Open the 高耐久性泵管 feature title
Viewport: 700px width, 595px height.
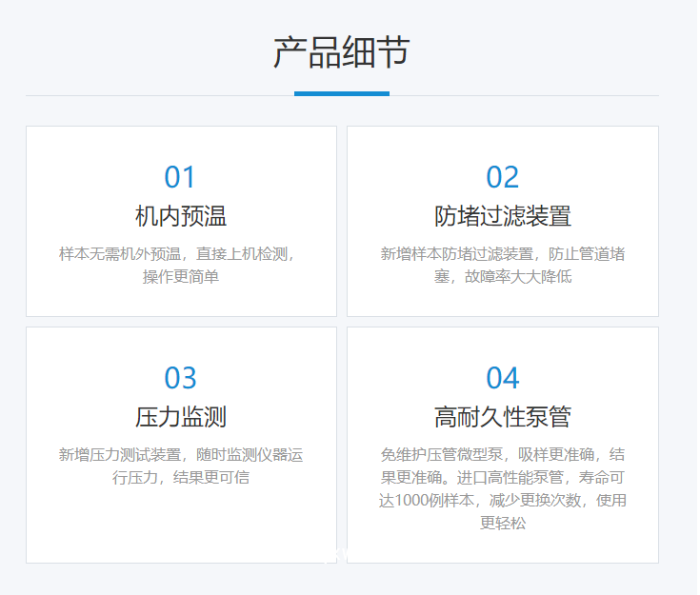502,417
